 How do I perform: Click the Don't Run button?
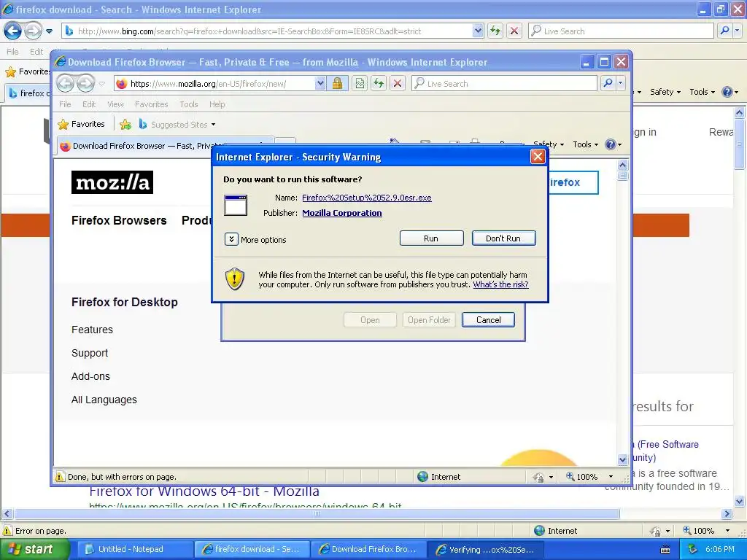(x=503, y=238)
